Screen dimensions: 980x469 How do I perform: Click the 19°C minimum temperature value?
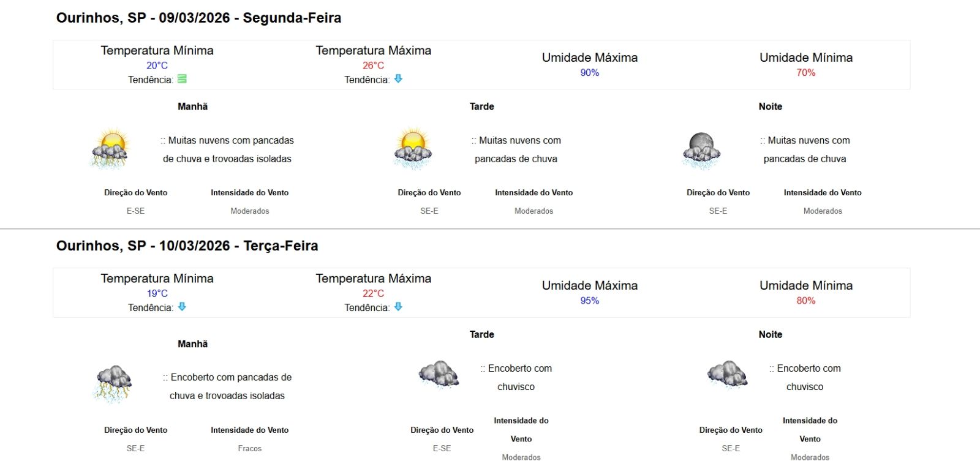pyautogui.click(x=157, y=293)
